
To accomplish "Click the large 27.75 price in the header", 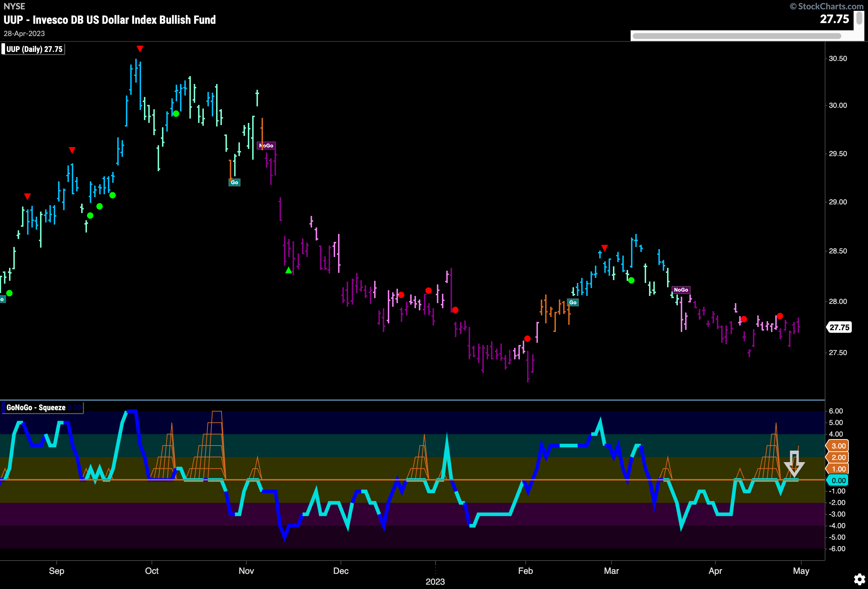I will coord(834,19).
